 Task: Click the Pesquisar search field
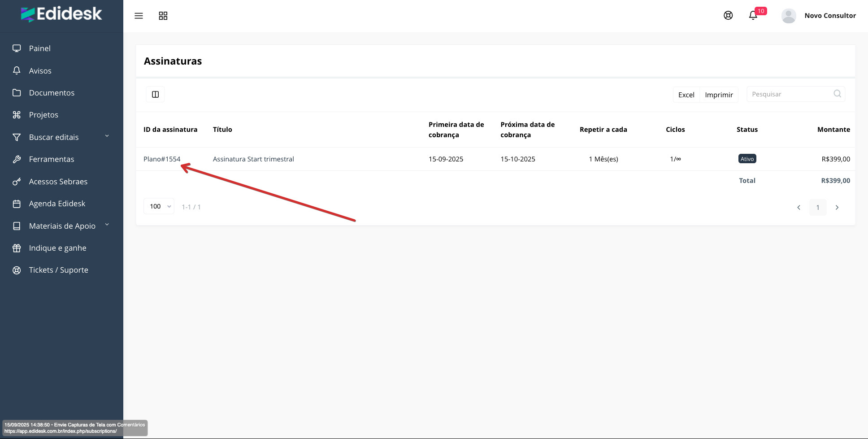(x=790, y=94)
